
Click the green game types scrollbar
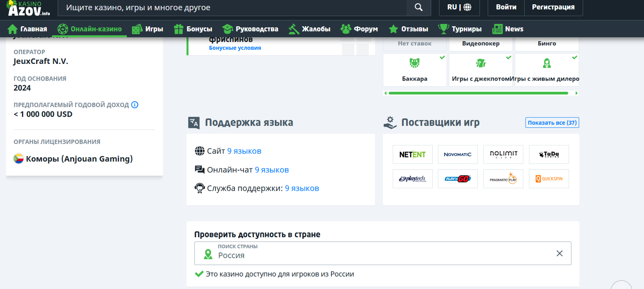click(x=478, y=93)
